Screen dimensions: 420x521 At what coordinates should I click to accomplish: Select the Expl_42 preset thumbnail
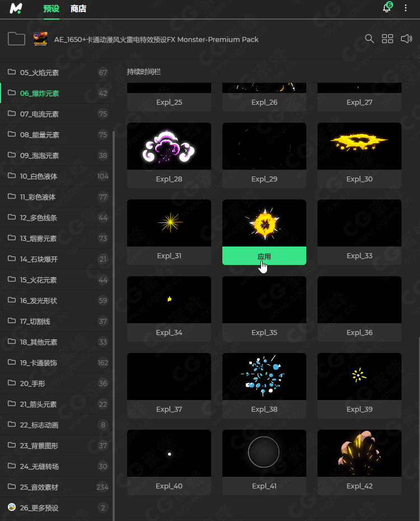(360, 453)
